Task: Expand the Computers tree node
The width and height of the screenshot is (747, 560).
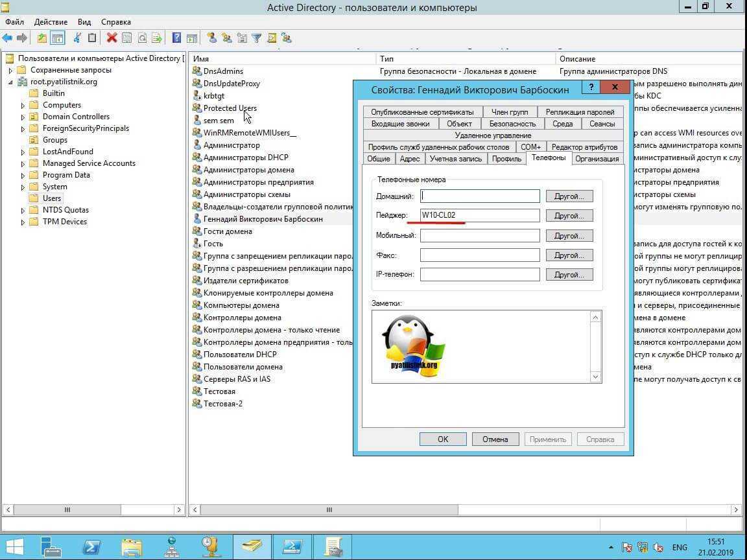Action: (x=23, y=106)
